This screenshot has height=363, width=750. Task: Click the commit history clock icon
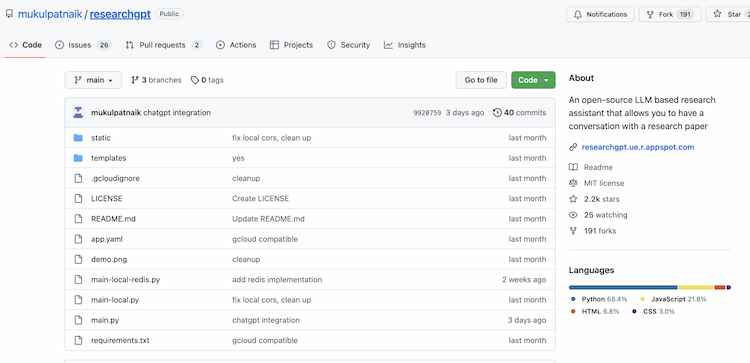pyautogui.click(x=497, y=113)
